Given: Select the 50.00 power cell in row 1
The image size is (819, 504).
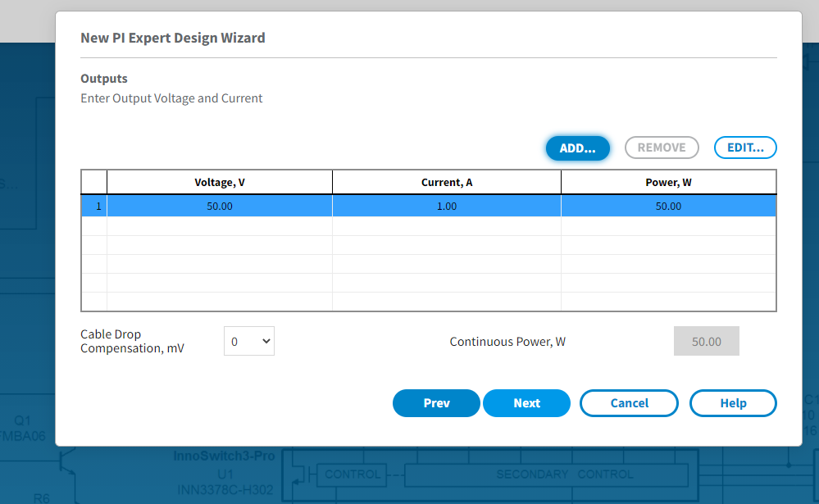Looking at the screenshot, I should click(669, 206).
